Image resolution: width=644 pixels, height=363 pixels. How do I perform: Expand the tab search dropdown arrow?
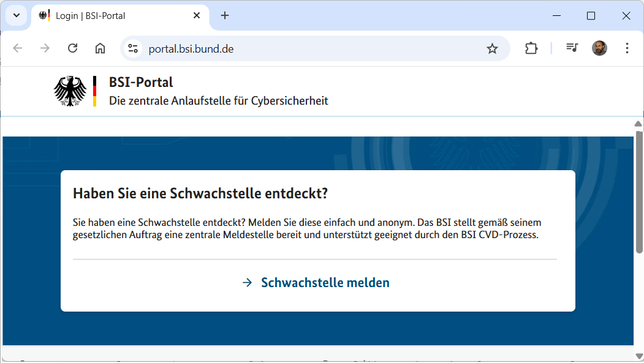pos(17,16)
